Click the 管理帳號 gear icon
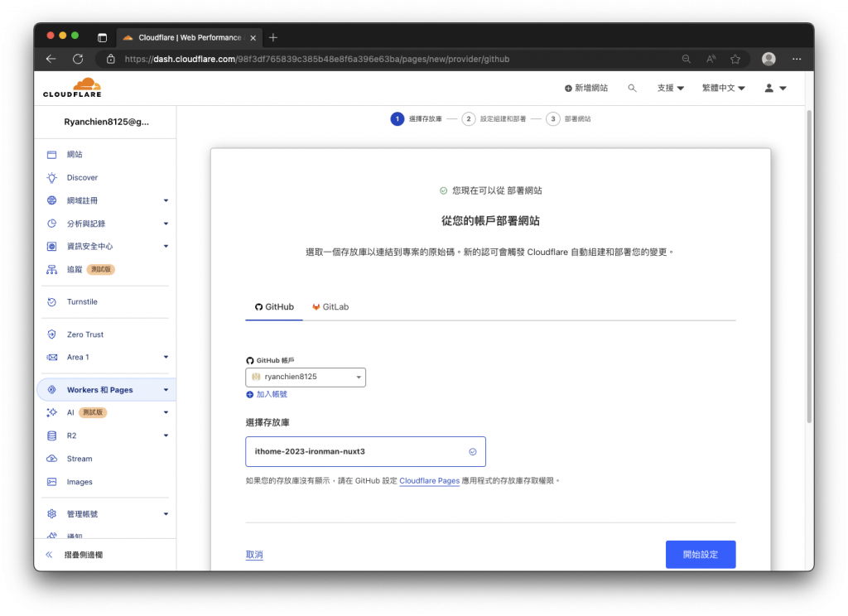 [52, 514]
